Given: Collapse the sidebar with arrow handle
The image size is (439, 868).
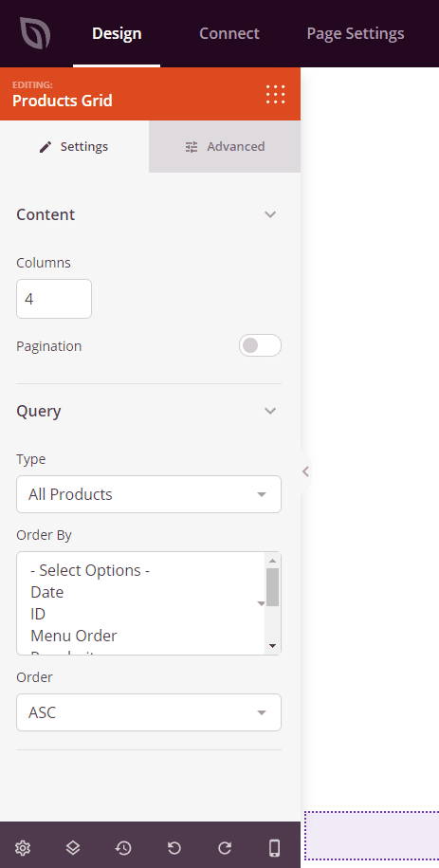Looking at the screenshot, I should [x=305, y=471].
